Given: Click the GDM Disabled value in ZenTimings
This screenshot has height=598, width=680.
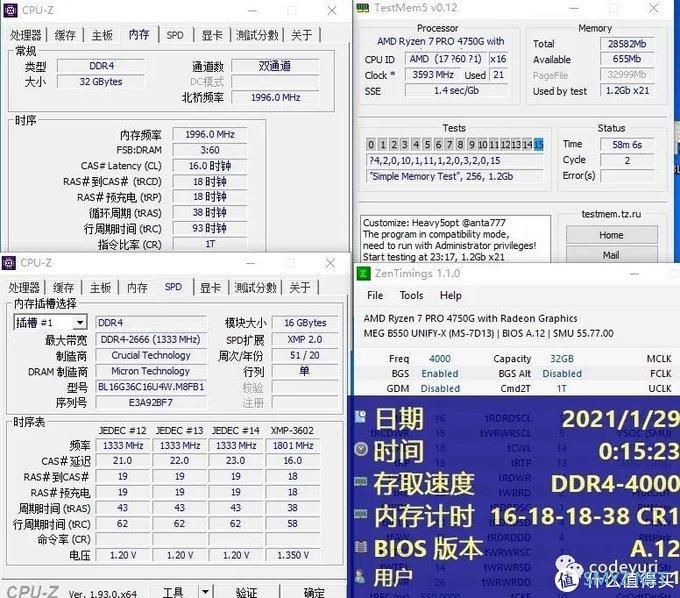Looking at the screenshot, I should [x=440, y=389].
